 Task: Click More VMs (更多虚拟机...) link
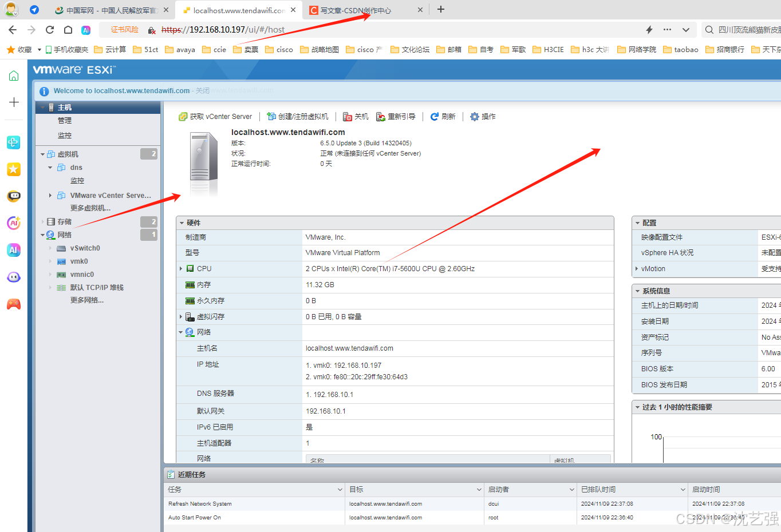point(90,208)
